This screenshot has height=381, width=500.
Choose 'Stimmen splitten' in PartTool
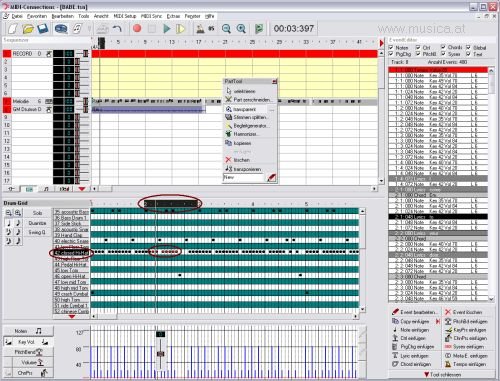(250, 117)
